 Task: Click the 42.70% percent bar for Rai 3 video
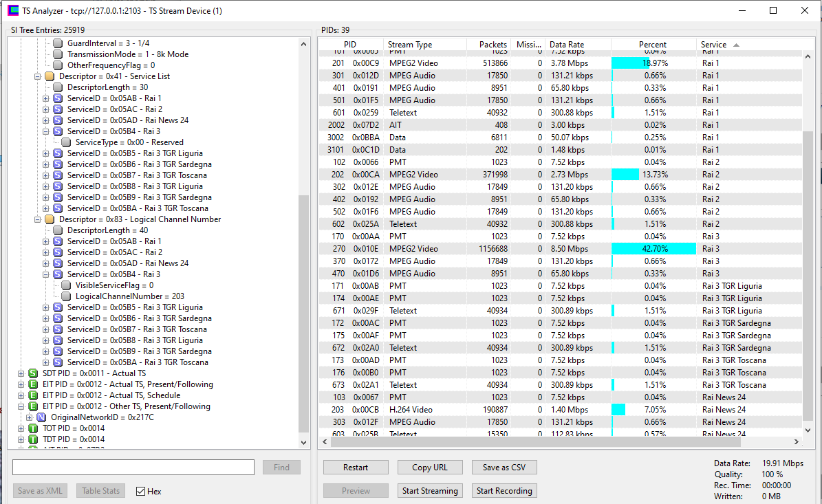click(653, 249)
